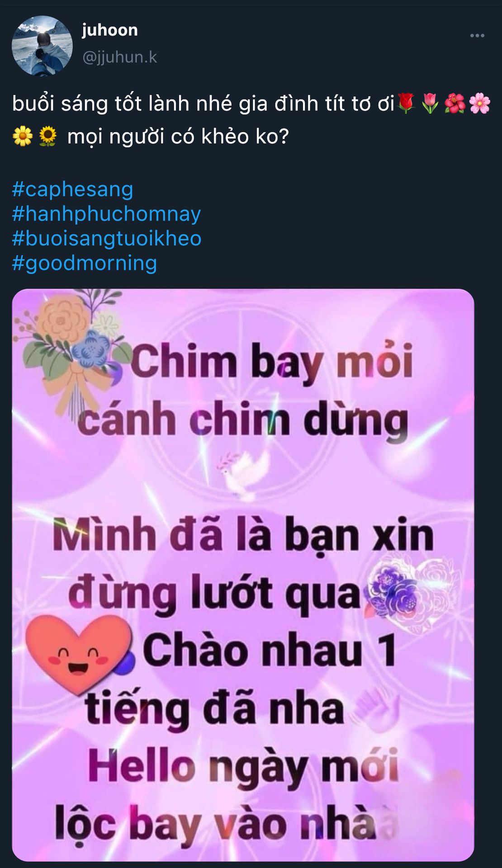Open the three-dot more options menu
Screen dimensions: 502x868
click(x=477, y=36)
